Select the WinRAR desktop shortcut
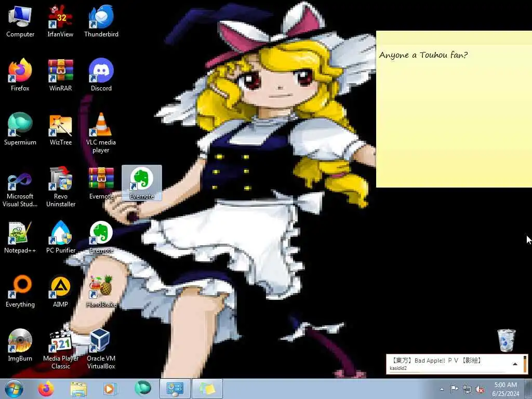This screenshot has height=399, width=532. 60,75
